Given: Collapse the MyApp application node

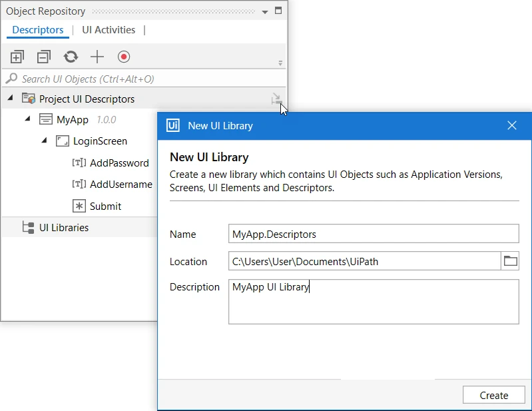Looking at the screenshot, I should point(28,119).
